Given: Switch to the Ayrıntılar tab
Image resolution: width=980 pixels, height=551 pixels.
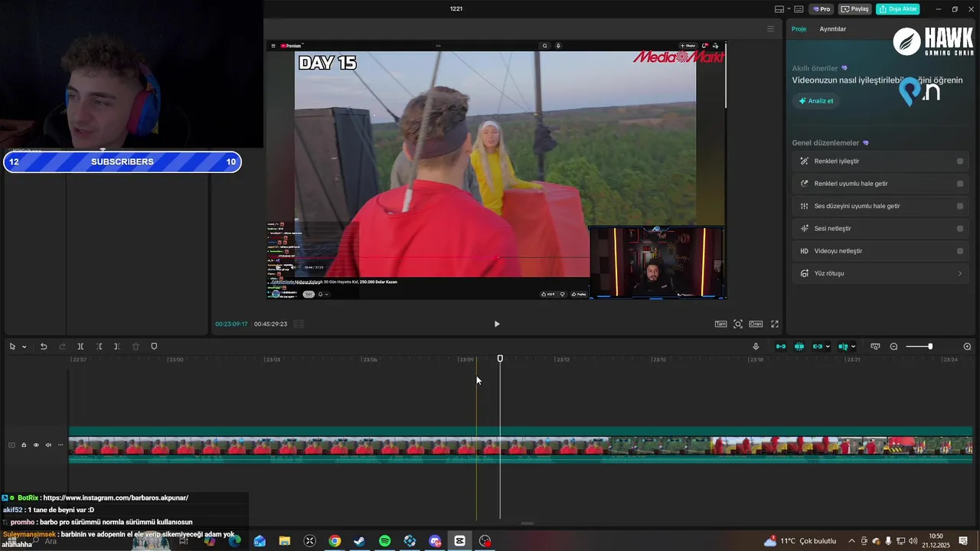Looking at the screenshot, I should (x=832, y=29).
